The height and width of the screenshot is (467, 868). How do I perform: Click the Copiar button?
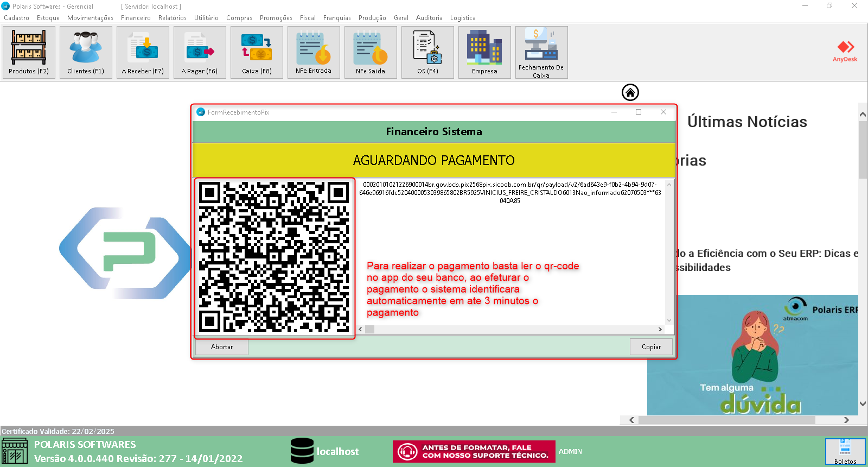651,347
